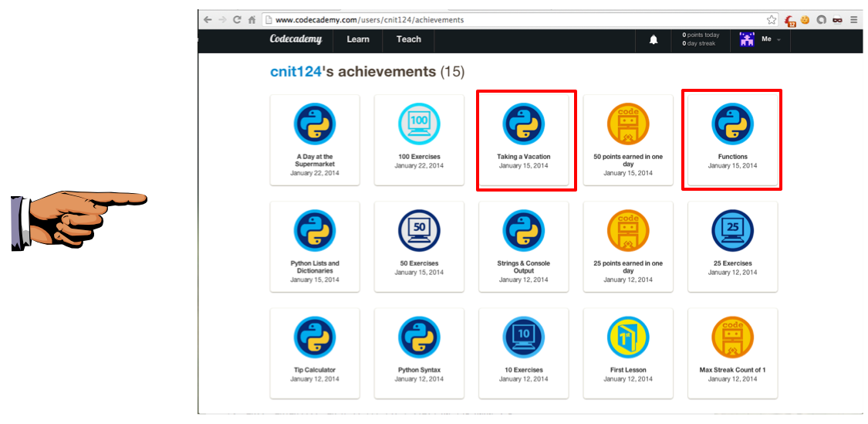Go to the browser home icon
This screenshot has width=868, height=424.
tap(252, 20)
